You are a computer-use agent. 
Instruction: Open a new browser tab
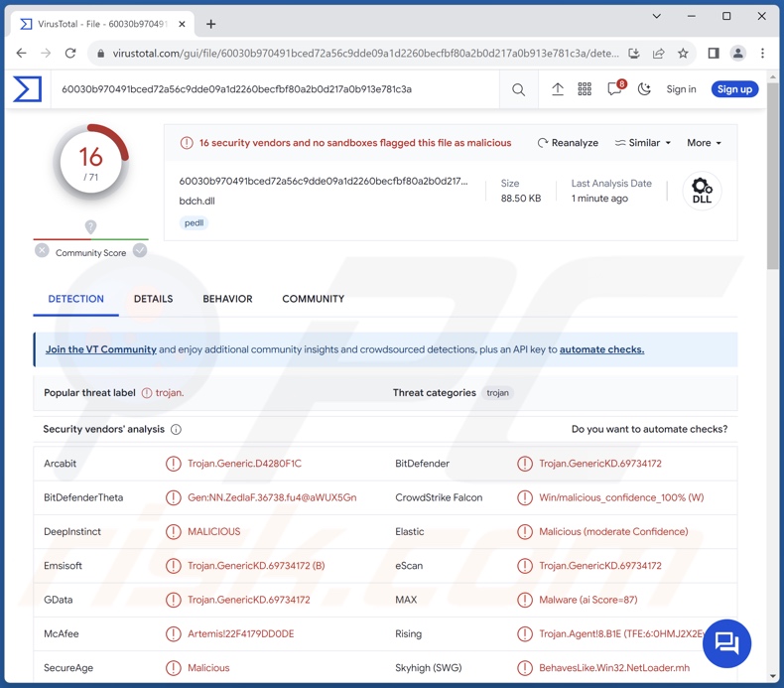click(x=211, y=24)
